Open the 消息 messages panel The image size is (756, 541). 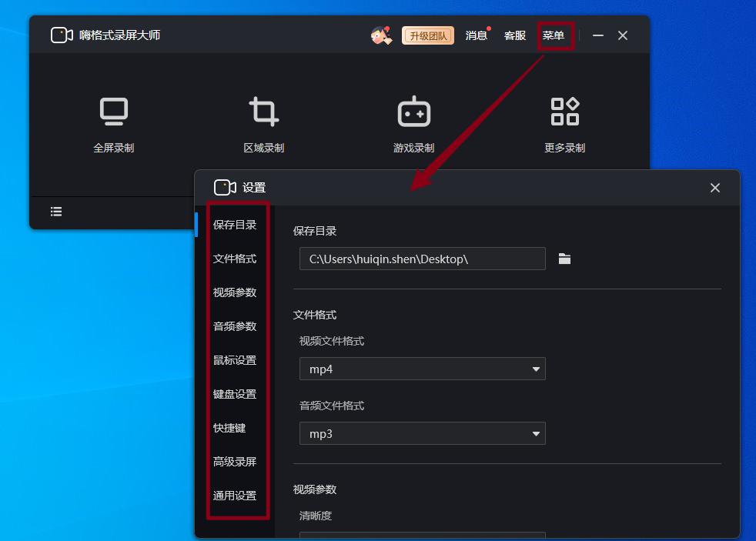(x=476, y=35)
